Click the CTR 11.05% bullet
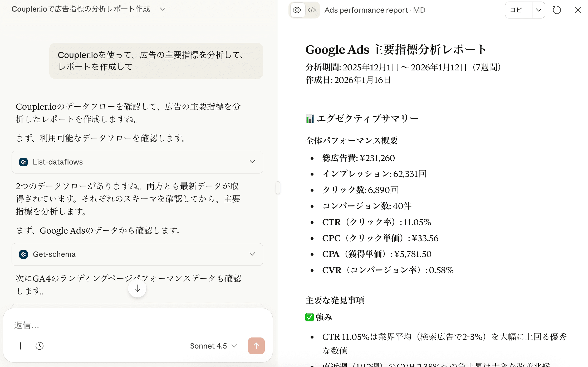This screenshot has height=367, width=588. (x=377, y=222)
